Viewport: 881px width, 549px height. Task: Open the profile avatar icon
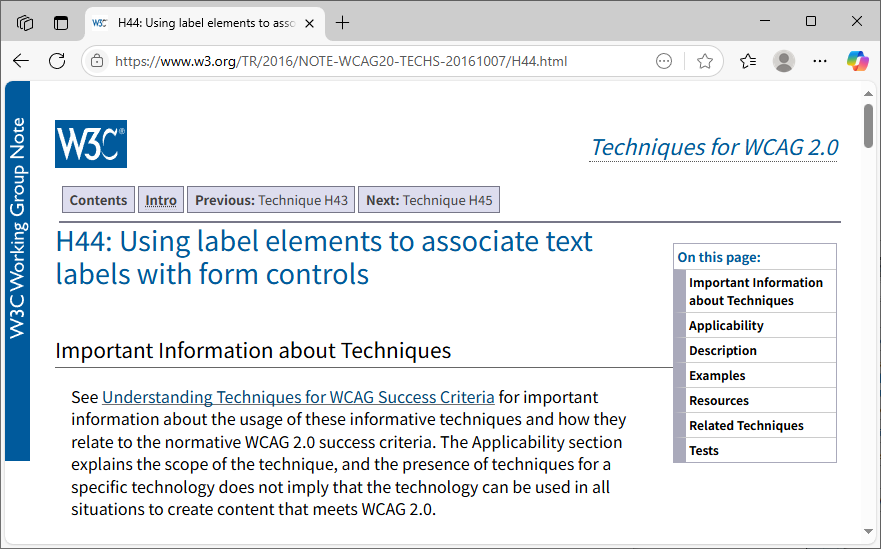tap(784, 61)
